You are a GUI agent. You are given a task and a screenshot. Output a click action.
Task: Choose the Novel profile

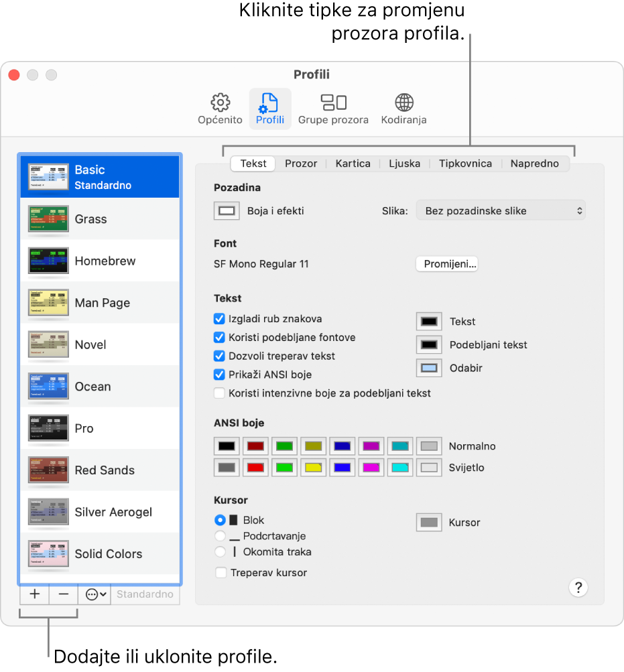[100, 344]
